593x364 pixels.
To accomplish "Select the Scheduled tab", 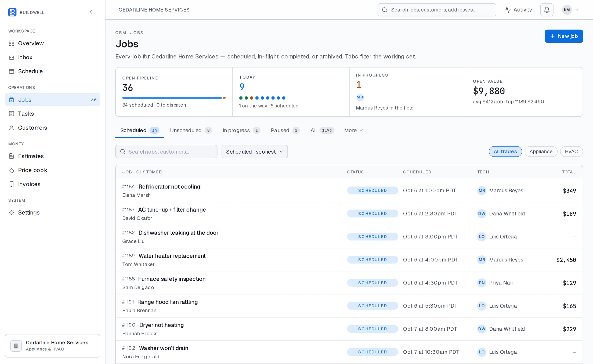I will (140, 130).
